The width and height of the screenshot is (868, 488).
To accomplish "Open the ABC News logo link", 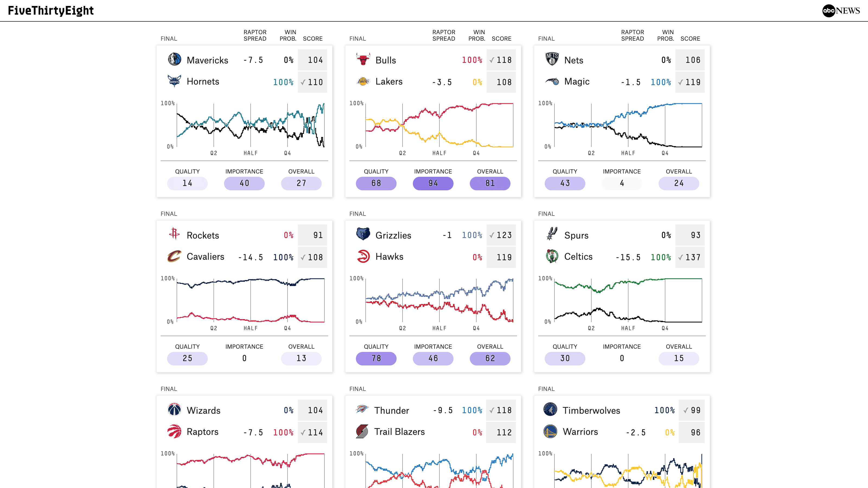I will [841, 11].
